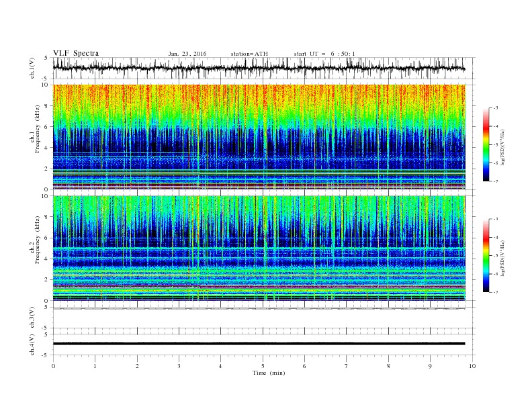Click the '4' kHz tick on ch.2 frequency axis
The image size is (532, 411).
46,259
